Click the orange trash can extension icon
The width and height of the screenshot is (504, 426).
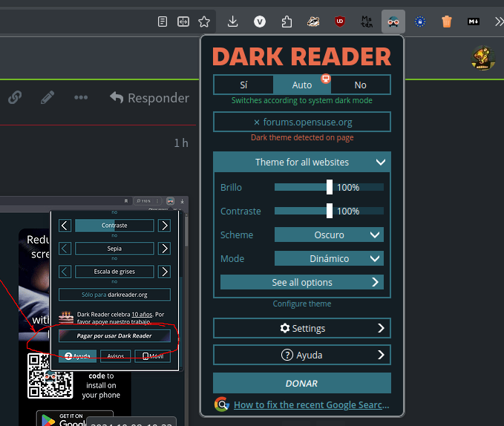pyautogui.click(x=446, y=22)
